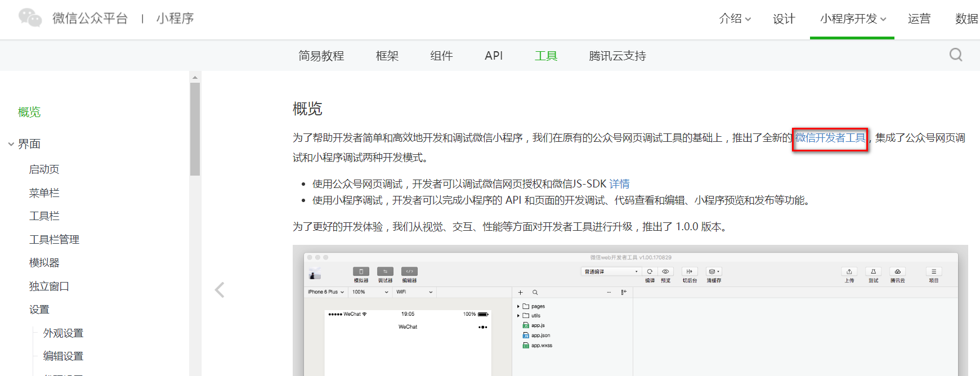Open the 独立窗口 sidebar entry
The width and height of the screenshot is (980, 376).
49,287
